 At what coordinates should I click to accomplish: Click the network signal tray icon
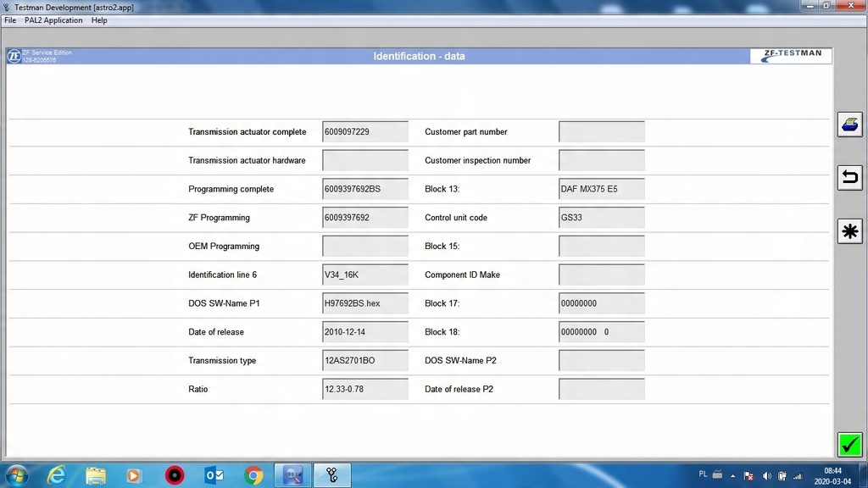pos(798,476)
